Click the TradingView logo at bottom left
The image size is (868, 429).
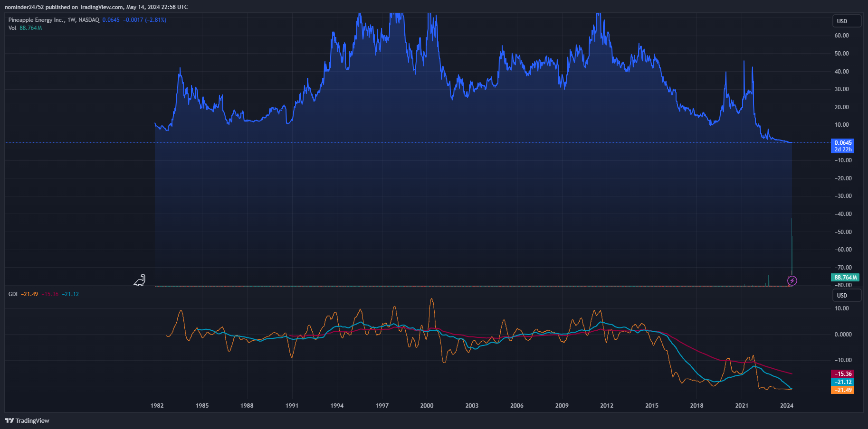coord(27,420)
